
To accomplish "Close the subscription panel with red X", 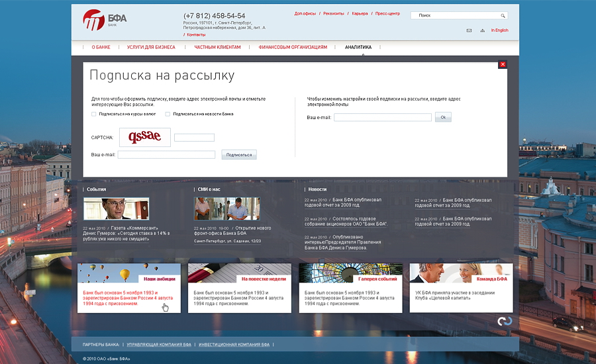I will [x=503, y=64].
